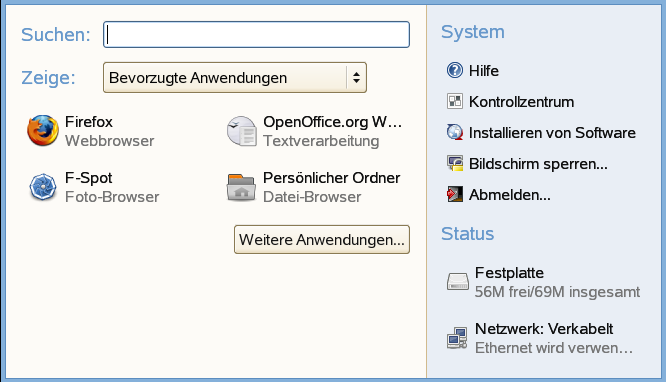Click the Abmelden logout icon
This screenshot has width=666, height=382.
[455, 195]
